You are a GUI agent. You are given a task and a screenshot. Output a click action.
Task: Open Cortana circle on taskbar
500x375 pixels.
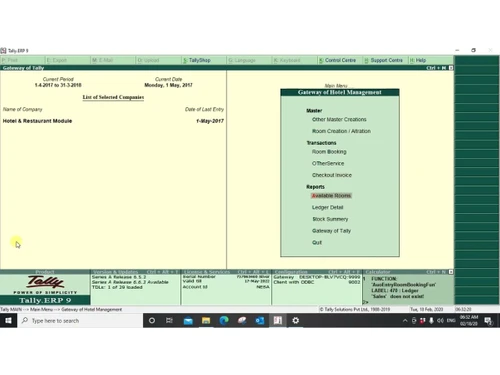(152, 320)
